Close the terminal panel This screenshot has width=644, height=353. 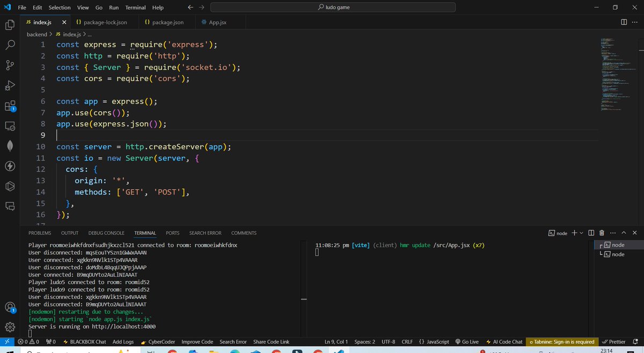coord(635,233)
